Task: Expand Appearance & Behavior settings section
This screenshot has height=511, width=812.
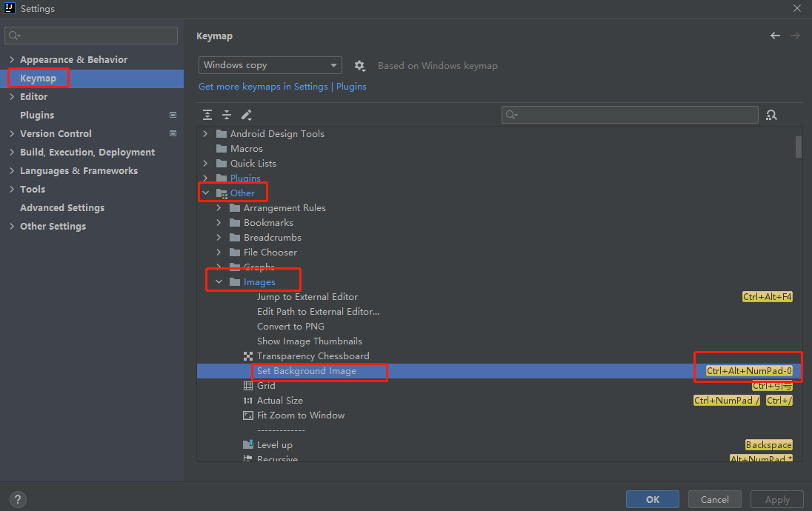Action: click(12, 59)
